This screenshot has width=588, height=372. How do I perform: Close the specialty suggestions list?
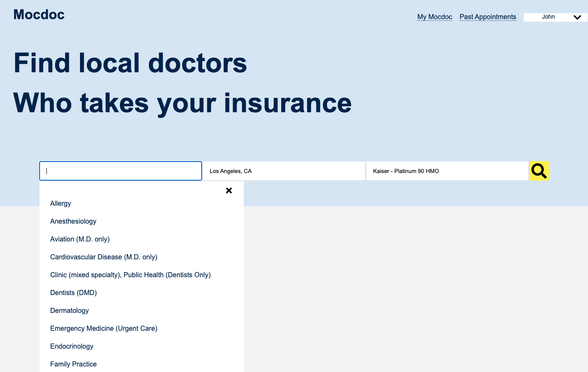(x=229, y=190)
